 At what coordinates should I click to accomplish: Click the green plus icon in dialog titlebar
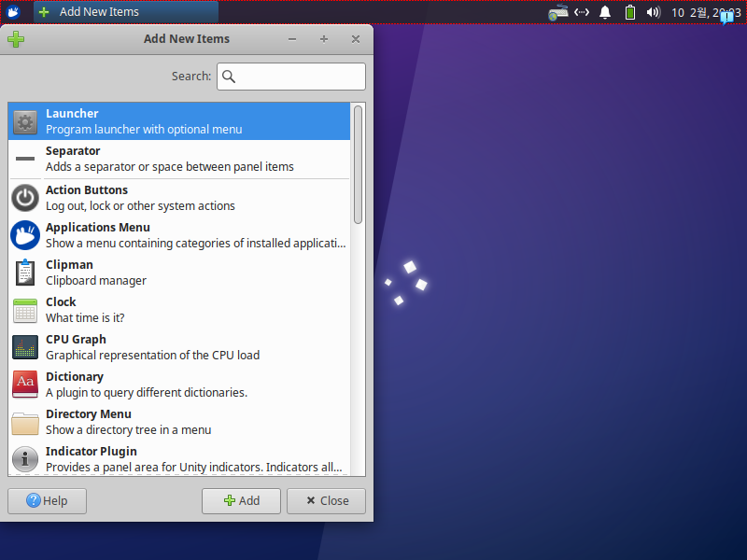point(16,39)
